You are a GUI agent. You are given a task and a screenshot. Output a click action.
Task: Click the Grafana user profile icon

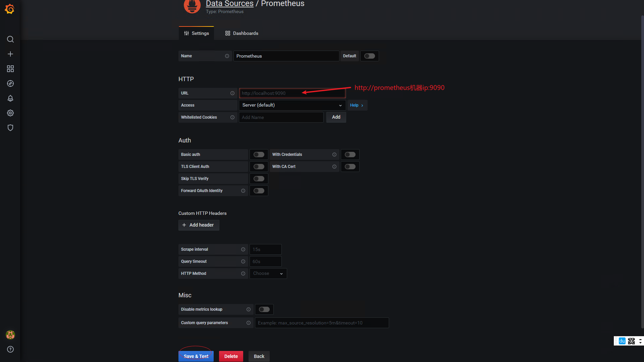click(x=10, y=335)
